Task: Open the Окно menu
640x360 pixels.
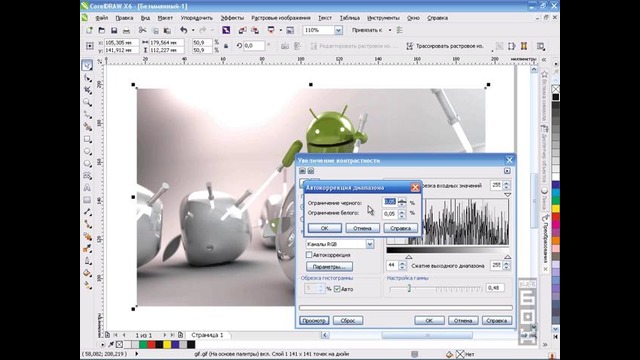Action: point(413,18)
